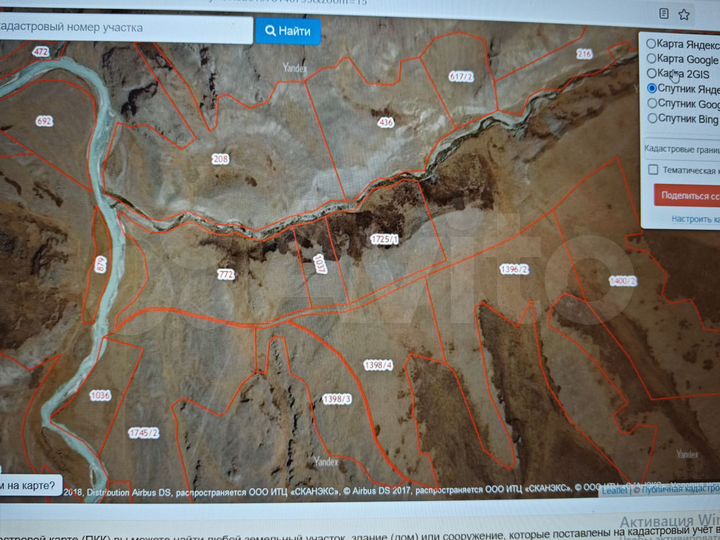Open the browser reader mode icon
720x540 pixels.
pyautogui.click(x=664, y=14)
